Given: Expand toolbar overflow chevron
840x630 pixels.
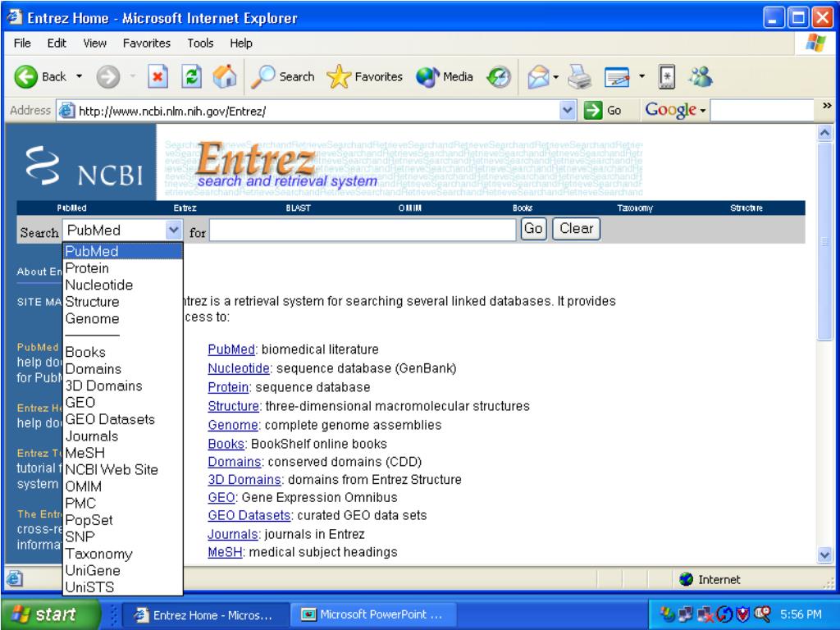Looking at the screenshot, I should [827, 106].
